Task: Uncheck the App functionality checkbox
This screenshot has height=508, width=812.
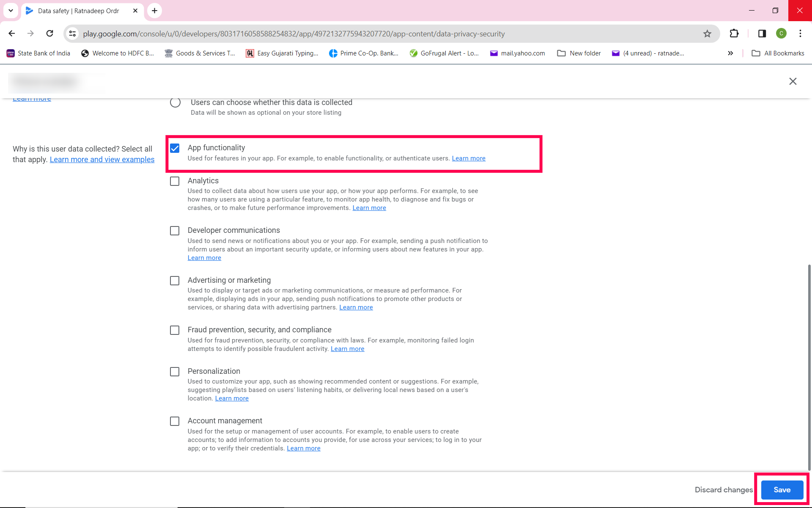Action: click(x=175, y=148)
